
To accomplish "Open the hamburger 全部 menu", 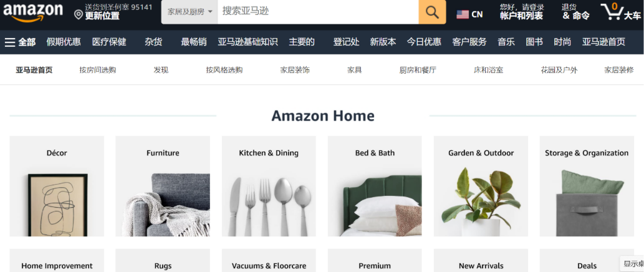I will (x=20, y=42).
